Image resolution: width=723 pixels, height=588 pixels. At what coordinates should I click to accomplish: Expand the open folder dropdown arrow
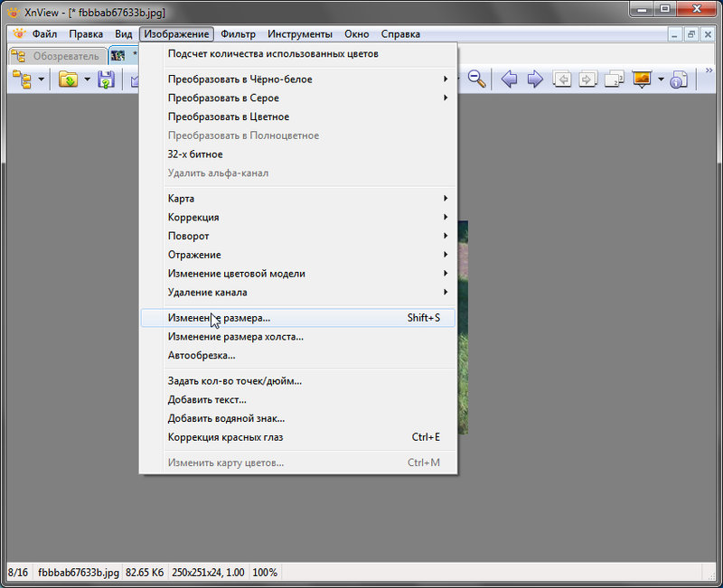coord(87,79)
